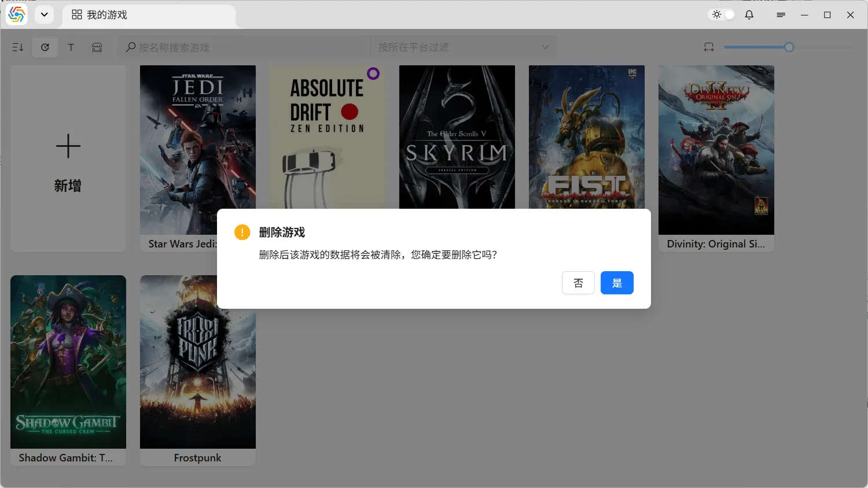The height and width of the screenshot is (488, 868).
Task: Click the 新增 add game tile
Action: (68, 158)
